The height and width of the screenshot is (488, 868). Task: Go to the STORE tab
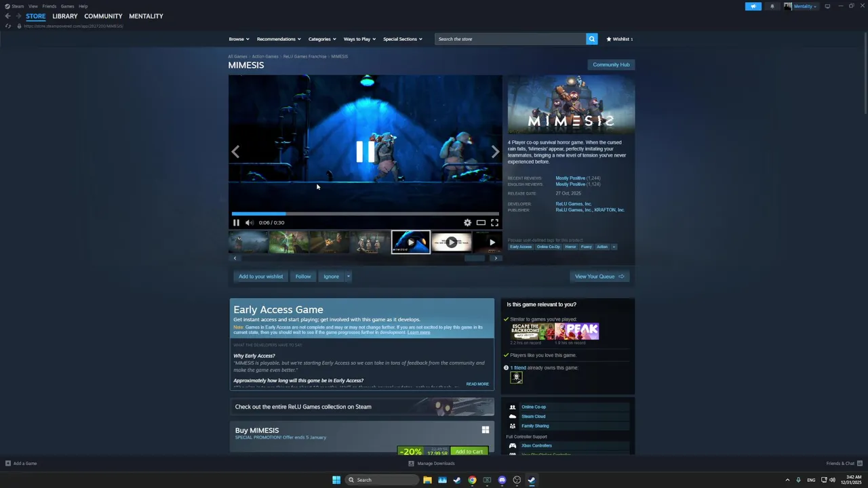coord(36,16)
